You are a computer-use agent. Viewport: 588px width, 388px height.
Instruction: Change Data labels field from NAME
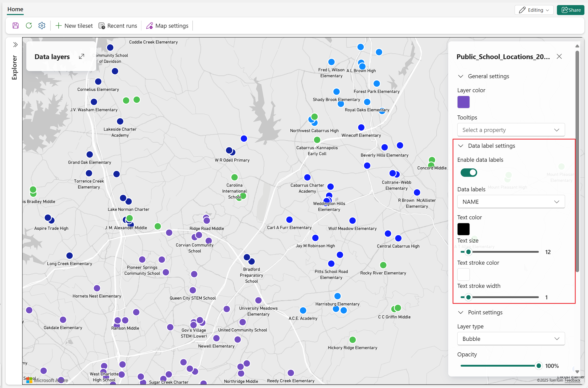tap(511, 202)
